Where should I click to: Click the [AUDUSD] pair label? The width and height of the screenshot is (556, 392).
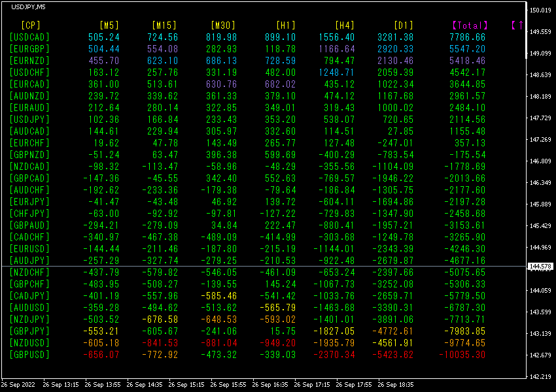click(x=30, y=308)
